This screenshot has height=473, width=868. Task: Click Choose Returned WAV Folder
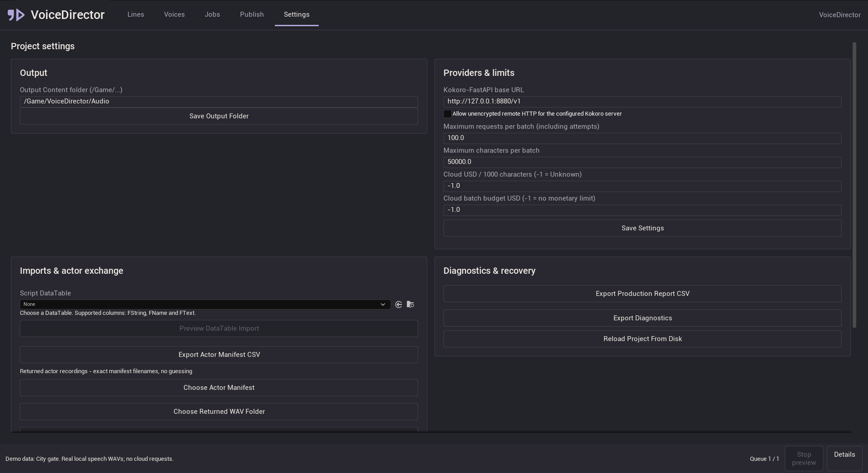pos(219,412)
